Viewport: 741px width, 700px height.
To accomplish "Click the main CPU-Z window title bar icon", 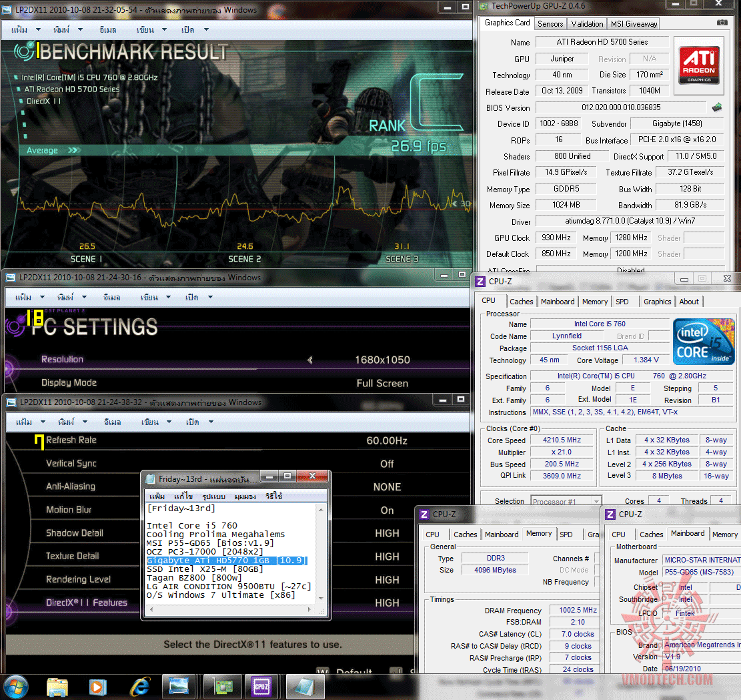I will (480, 282).
